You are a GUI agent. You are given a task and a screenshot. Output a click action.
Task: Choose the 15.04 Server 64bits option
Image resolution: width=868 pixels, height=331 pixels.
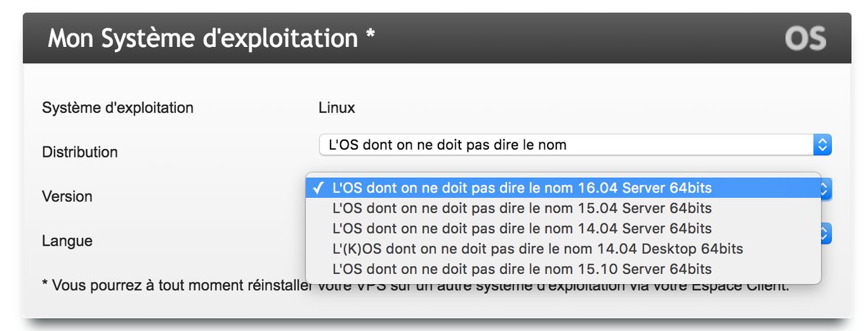521,208
